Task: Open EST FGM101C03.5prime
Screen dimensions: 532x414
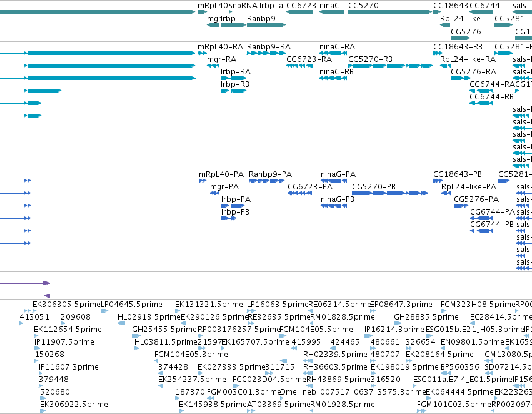Action: coord(421,411)
